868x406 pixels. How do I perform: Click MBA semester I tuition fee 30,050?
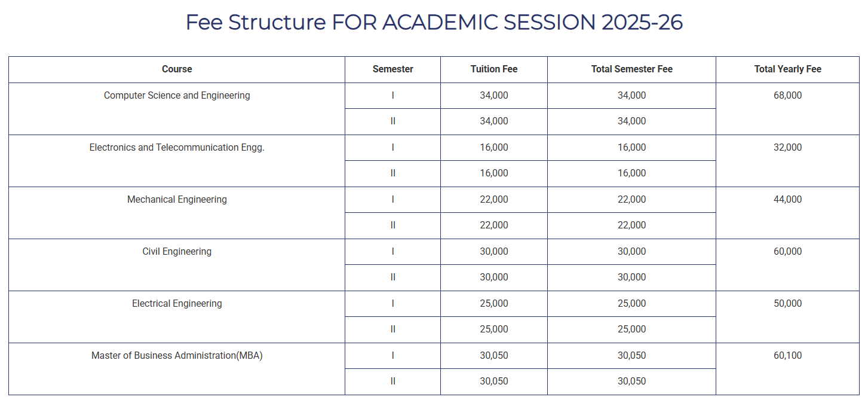[494, 356]
